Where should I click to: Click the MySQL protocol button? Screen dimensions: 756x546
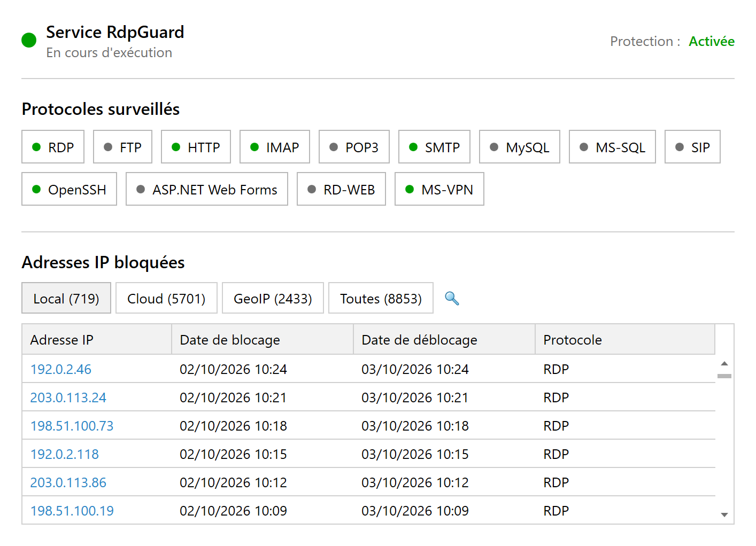pos(520,147)
